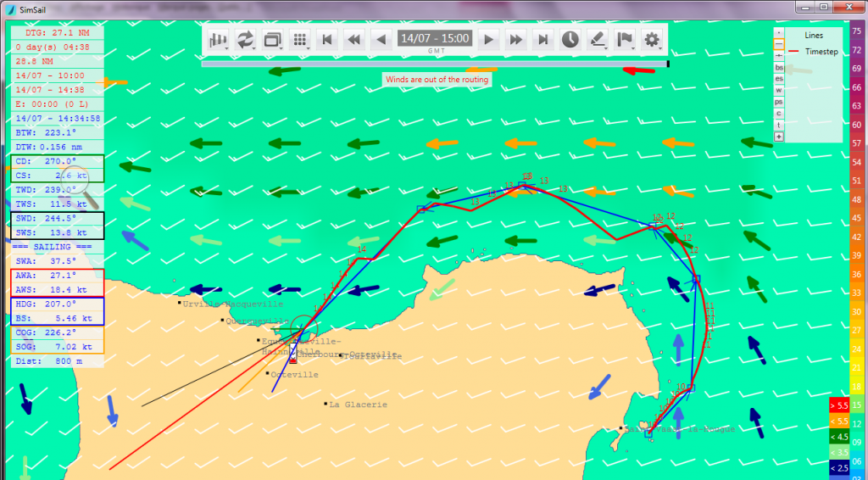Click the 'E: 00:00 (0 L)' row

click(58, 104)
